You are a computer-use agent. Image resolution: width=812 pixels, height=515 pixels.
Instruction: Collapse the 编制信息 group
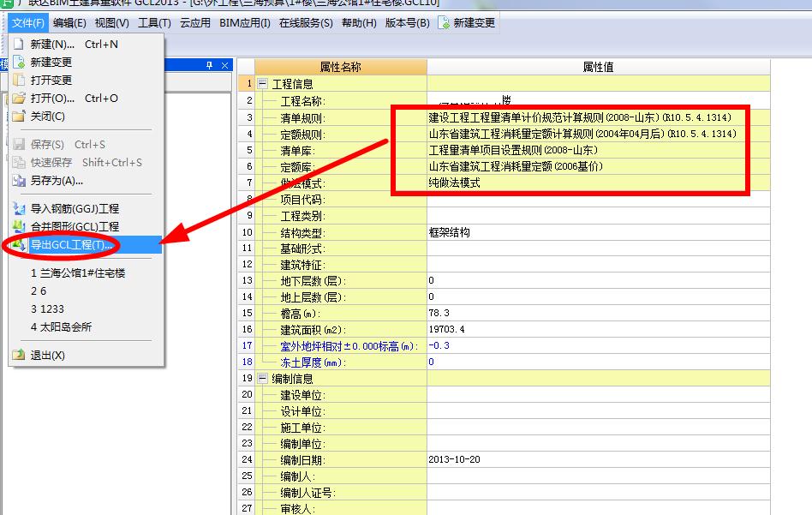[x=263, y=378]
